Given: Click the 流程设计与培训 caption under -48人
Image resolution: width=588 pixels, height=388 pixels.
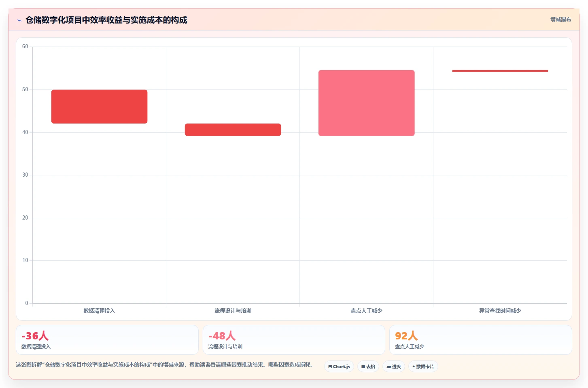Looking at the screenshot, I should (x=225, y=347).
